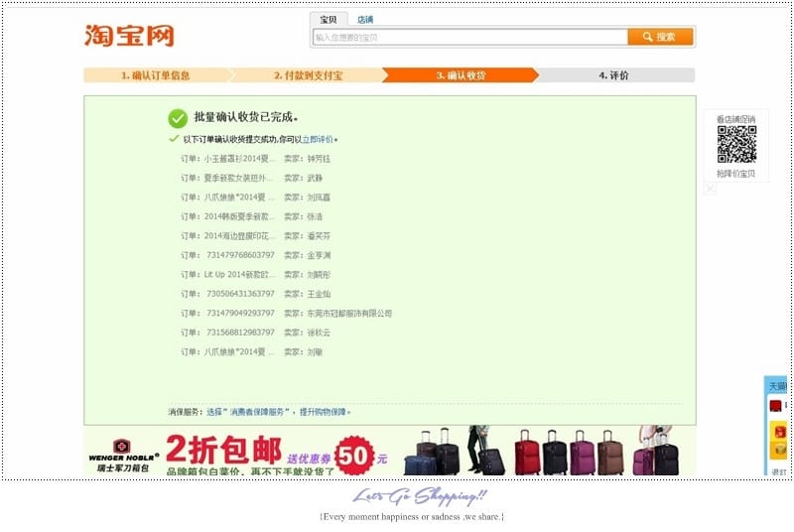Go to step 4 评价
794x532 pixels.
613,75
